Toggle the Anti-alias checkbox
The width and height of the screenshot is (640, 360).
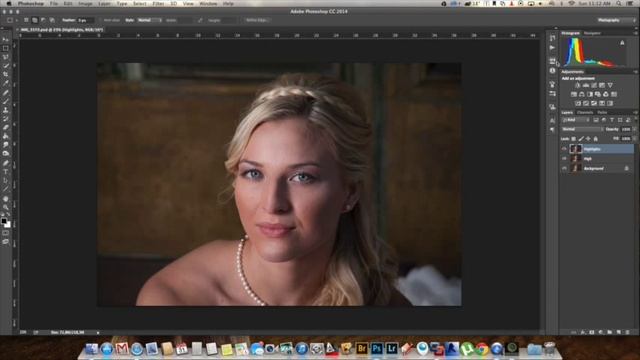(101, 20)
